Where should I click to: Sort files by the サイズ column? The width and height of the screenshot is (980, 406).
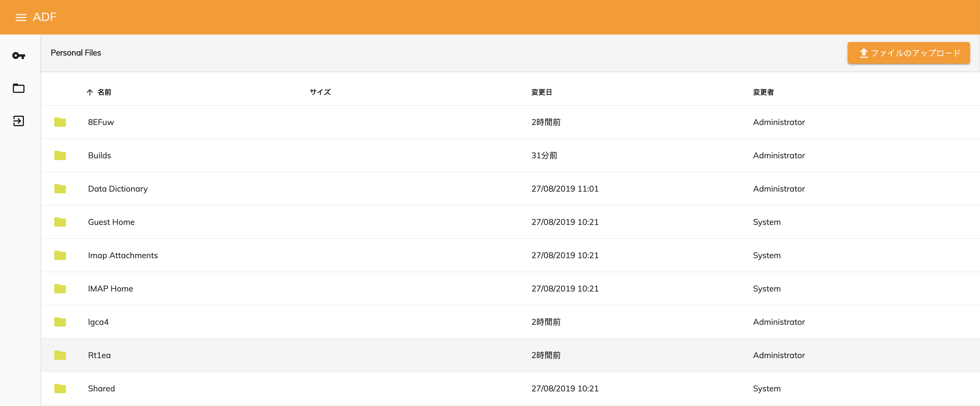pyautogui.click(x=320, y=92)
